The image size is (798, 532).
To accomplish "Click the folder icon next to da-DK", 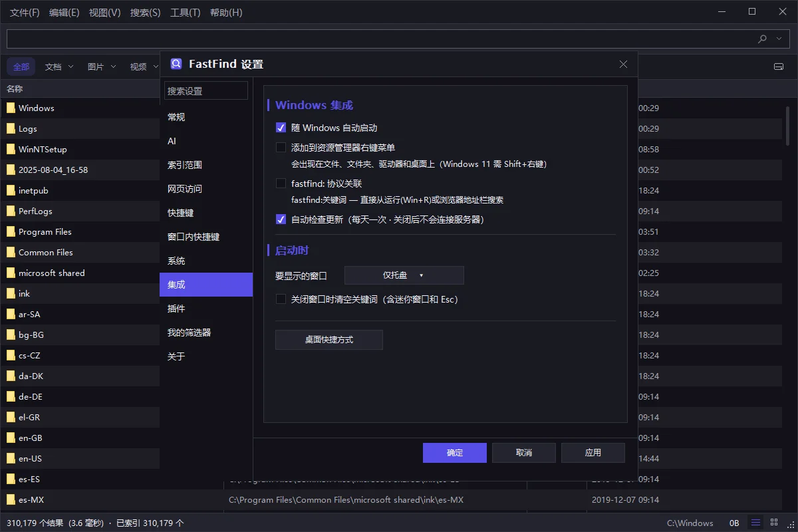I will pyautogui.click(x=11, y=376).
